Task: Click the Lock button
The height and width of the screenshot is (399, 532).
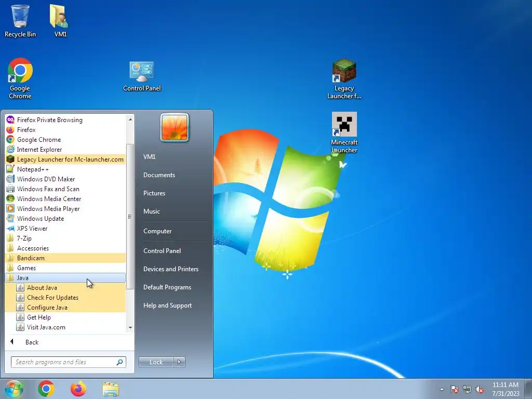Action: [x=156, y=362]
